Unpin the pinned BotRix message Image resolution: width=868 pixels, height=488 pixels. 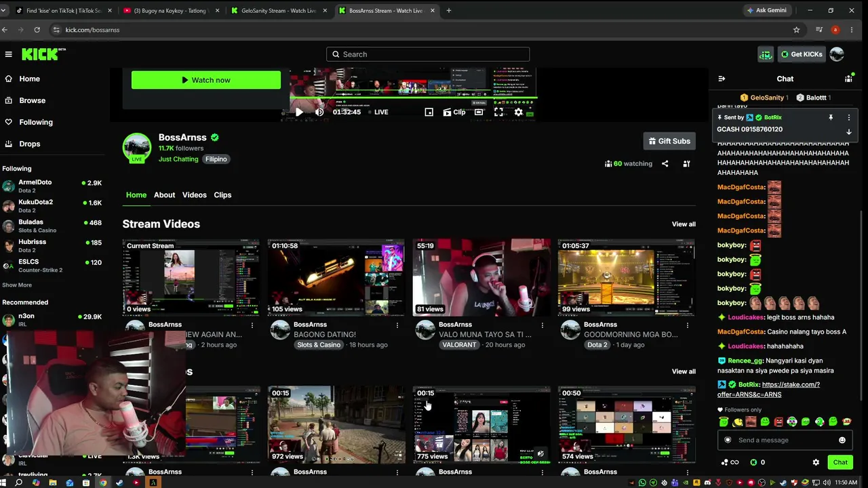pos(831,117)
